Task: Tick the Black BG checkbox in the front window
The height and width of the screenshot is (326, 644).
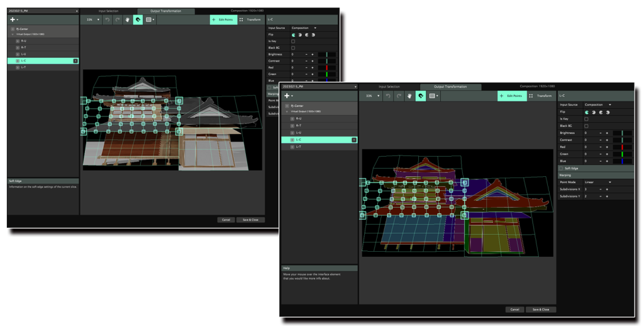Action: pos(586,126)
